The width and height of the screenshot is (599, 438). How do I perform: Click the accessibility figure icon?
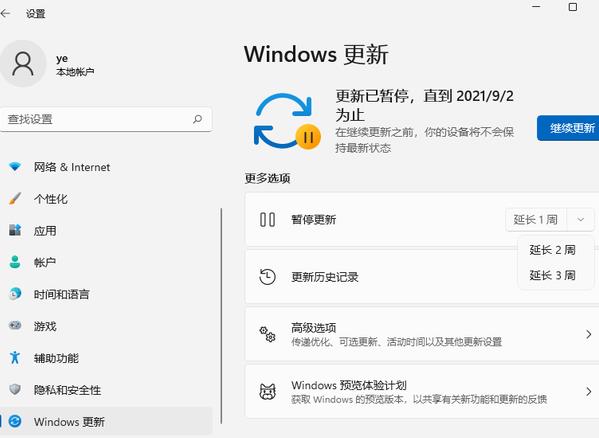[15, 357]
